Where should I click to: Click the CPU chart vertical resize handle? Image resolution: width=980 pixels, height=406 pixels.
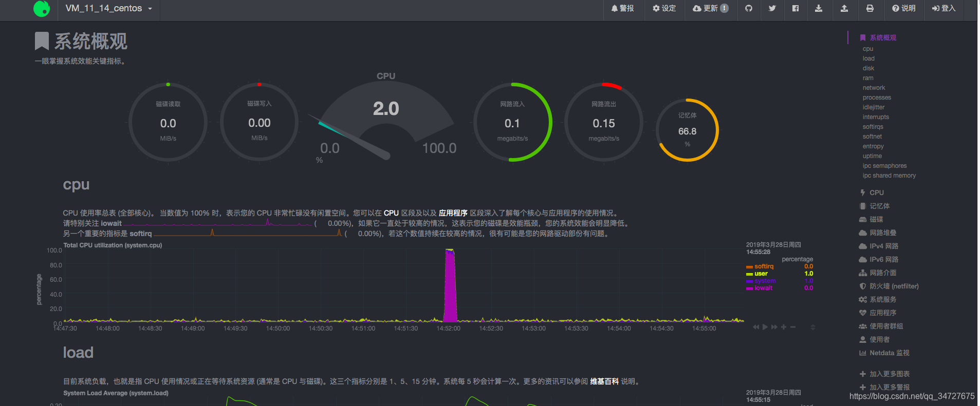click(x=813, y=327)
